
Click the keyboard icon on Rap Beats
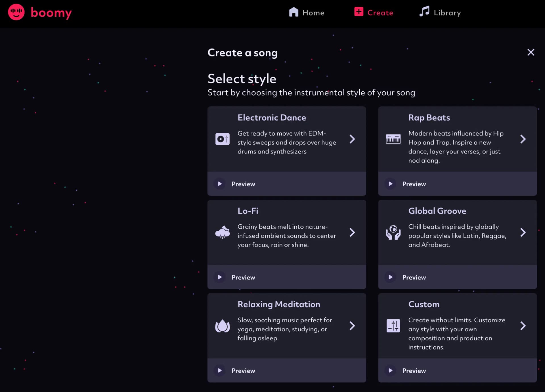(394, 139)
